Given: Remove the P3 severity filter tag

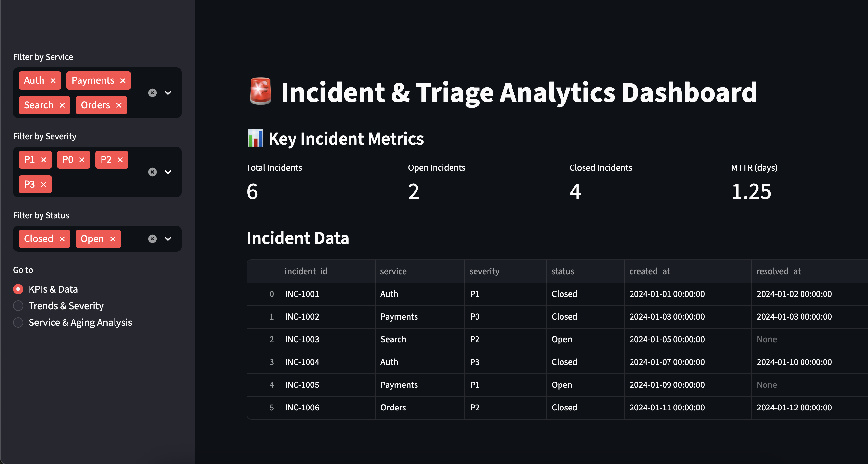Looking at the screenshot, I should [x=43, y=184].
